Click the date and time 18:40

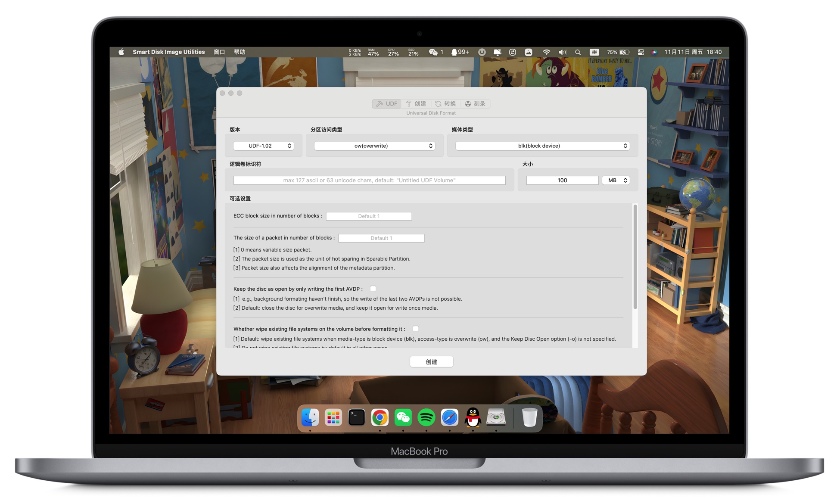tap(693, 52)
